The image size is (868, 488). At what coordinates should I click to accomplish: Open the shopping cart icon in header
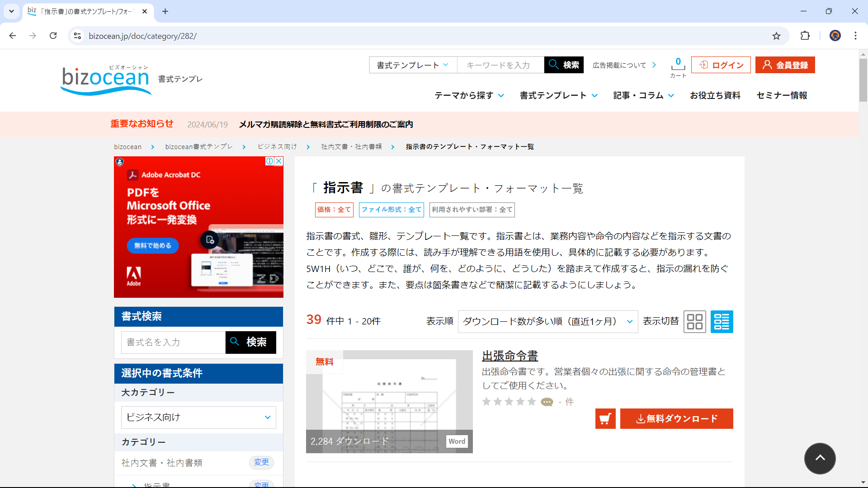(678, 68)
